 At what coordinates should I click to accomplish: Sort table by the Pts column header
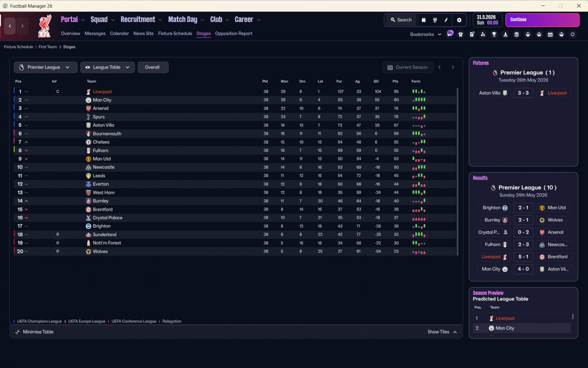pyautogui.click(x=395, y=81)
